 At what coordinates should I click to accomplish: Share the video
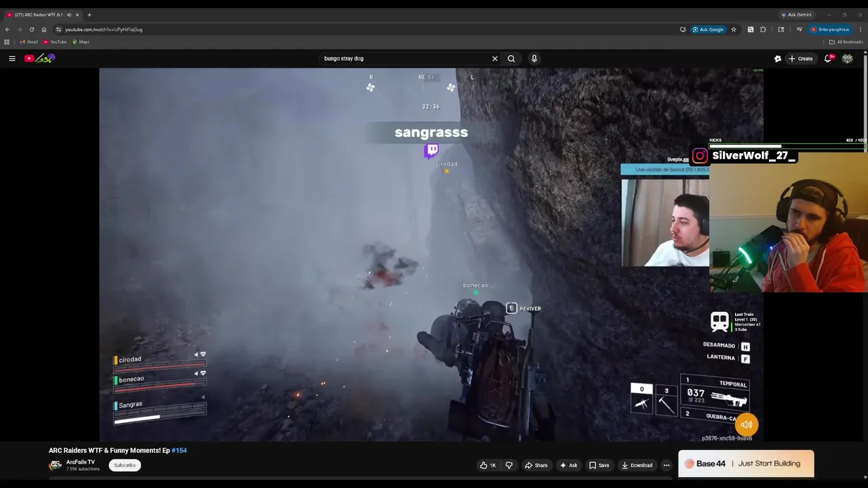pos(536,465)
